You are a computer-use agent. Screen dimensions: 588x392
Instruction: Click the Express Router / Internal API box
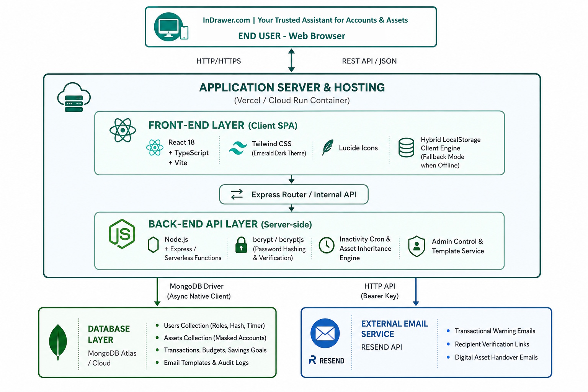pyautogui.click(x=294, y=194)
